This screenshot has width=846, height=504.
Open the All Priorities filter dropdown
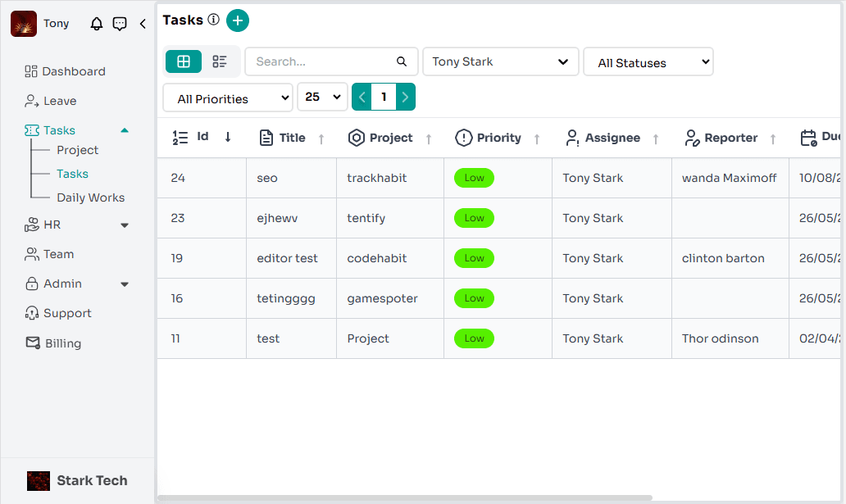[227, 98]
